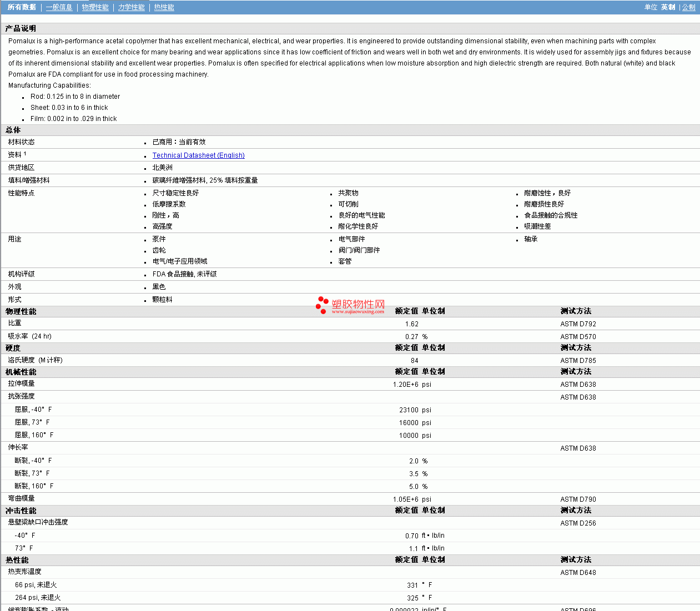700x611 pixels.
Task: Click the 吸水率 (24 hr) row label
Action: [x=30, y=336]
